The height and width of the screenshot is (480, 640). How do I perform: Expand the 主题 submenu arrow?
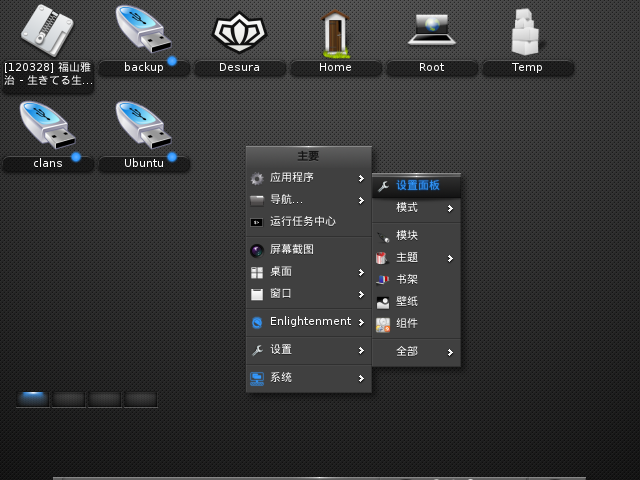[x=450, y=258]
